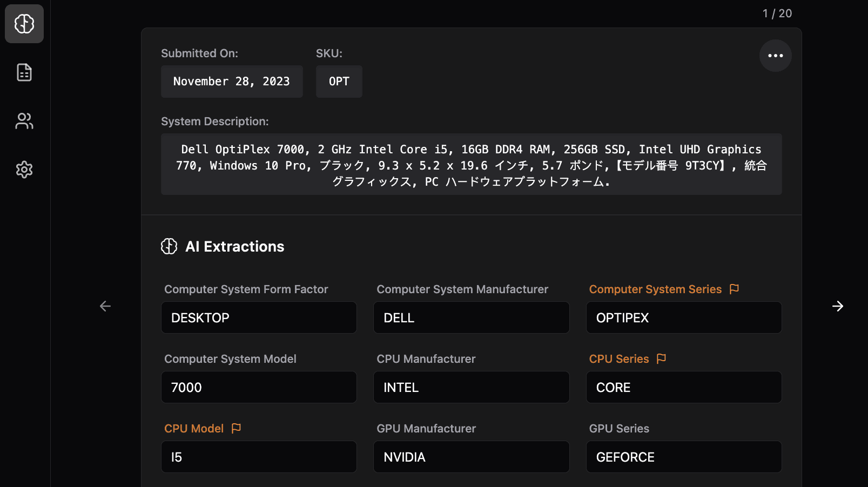868x487 pixels.
Task: Open the users sidebar icon
Action: [24, 121]
